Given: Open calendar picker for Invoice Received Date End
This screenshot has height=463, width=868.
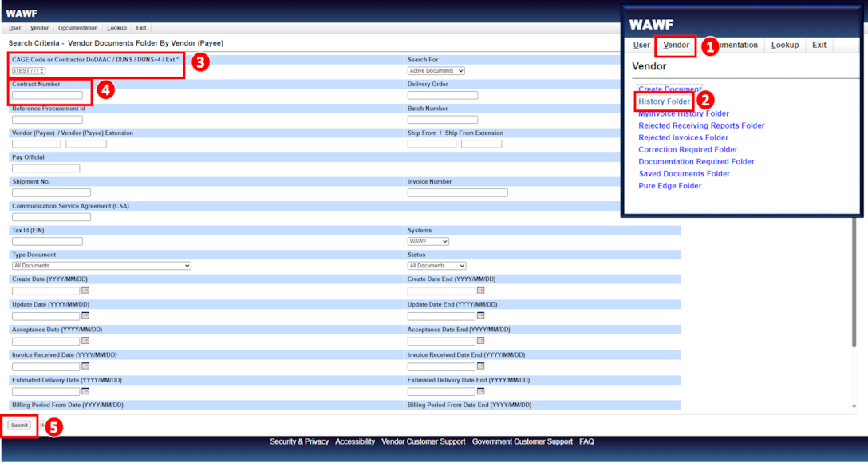Looking at the screenshot, I should tap(480, 366).
